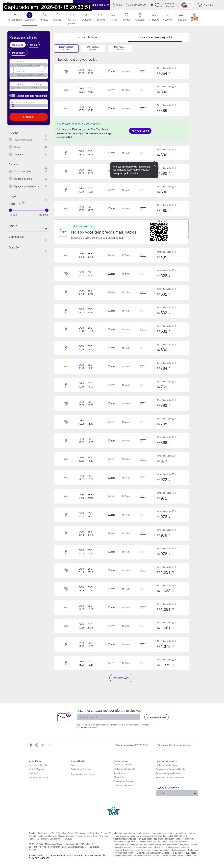Viewport: 224px width, 868px height.
Task: Click the Ver mais voos button
Action: (x=121, y=678)
